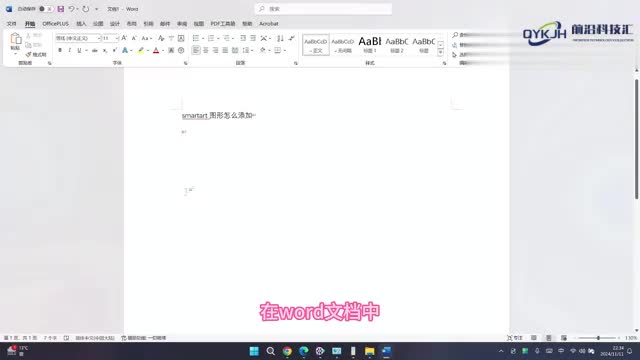Click the Paste clipboard icon

tap(16, 39)
